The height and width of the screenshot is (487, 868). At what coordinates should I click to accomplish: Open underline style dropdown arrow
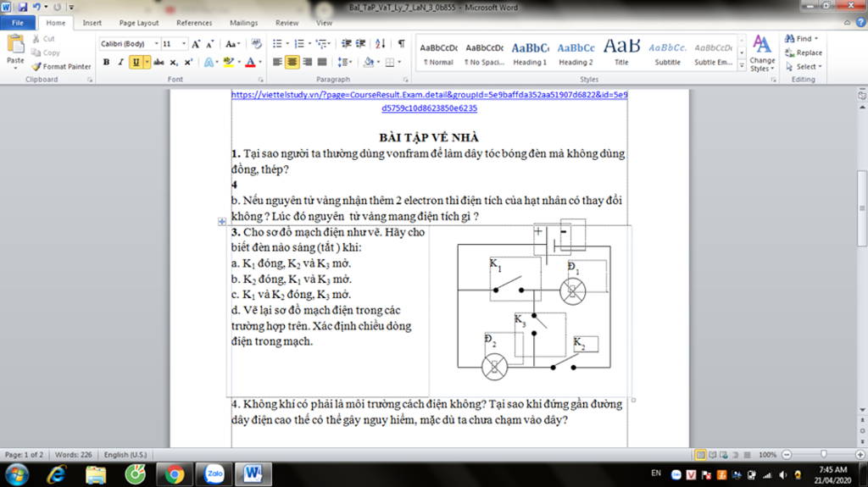click(x=147, y=62)
